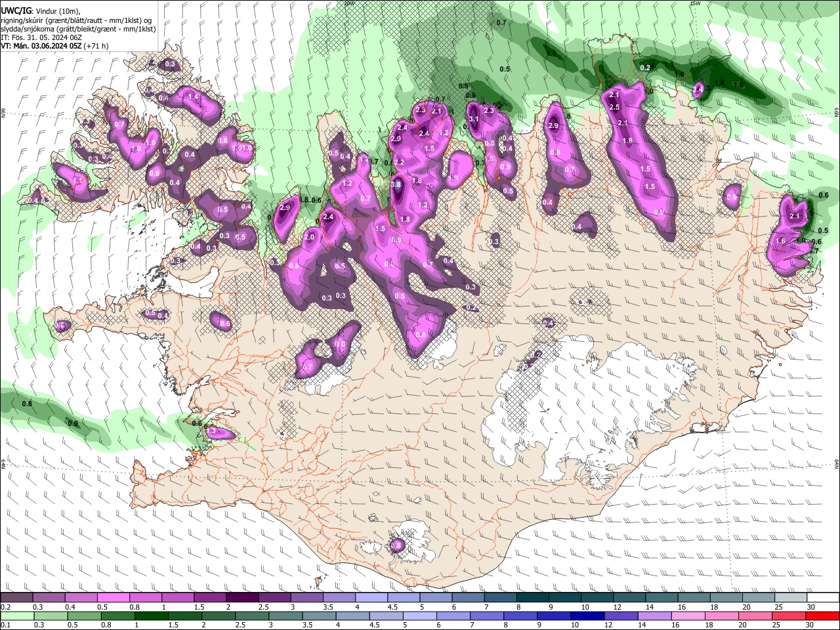Click the '0.2' rain value on the northeast coast

pos(645,68)
